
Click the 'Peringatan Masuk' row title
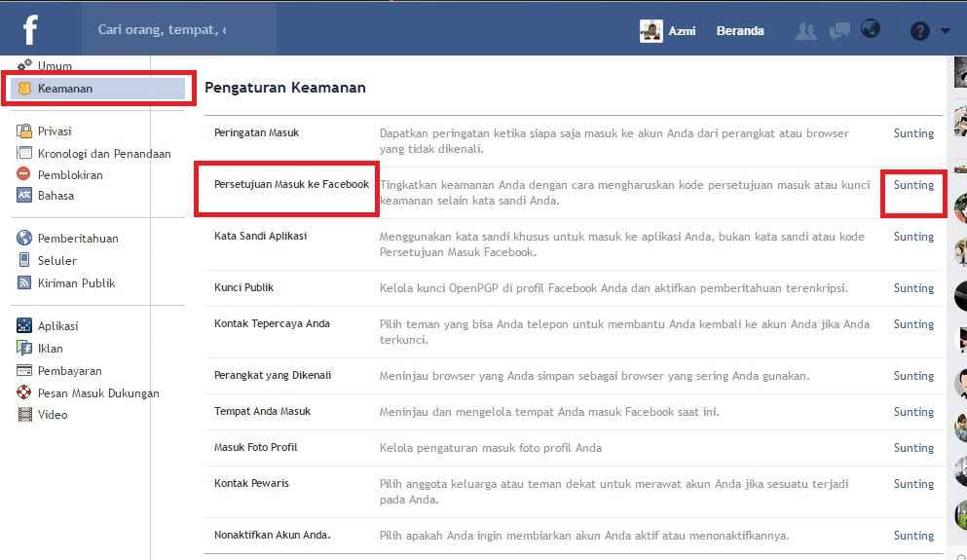(256, 132)
